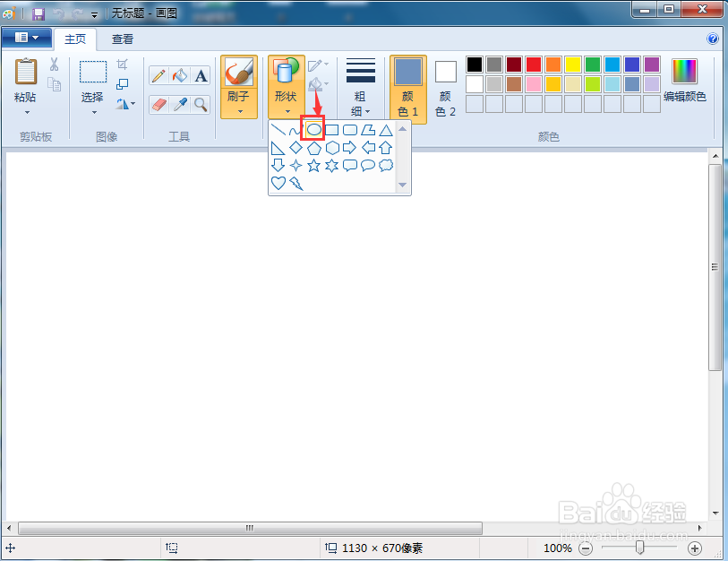
Task: Choose the Line shape
Action: click(278, 130)
